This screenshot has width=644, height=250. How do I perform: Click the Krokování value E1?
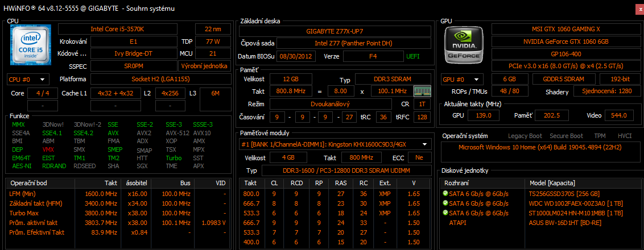click(134, 41)
